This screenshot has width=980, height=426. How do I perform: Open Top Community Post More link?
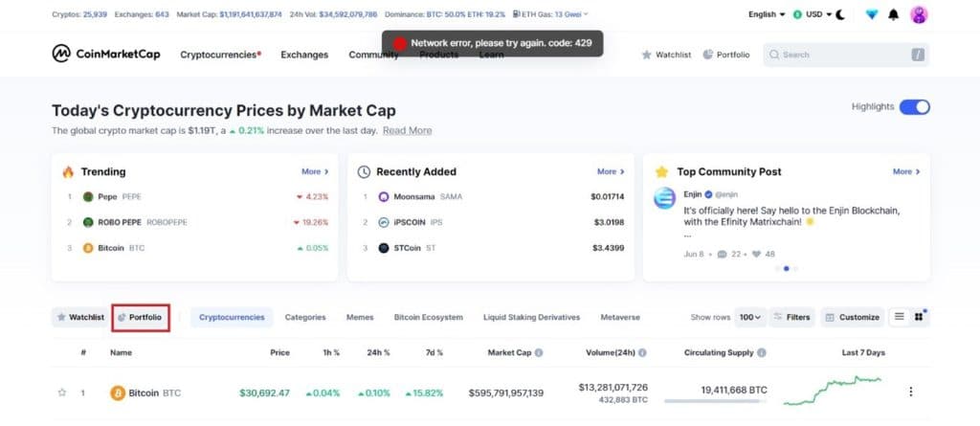click(x=906, y=171)
